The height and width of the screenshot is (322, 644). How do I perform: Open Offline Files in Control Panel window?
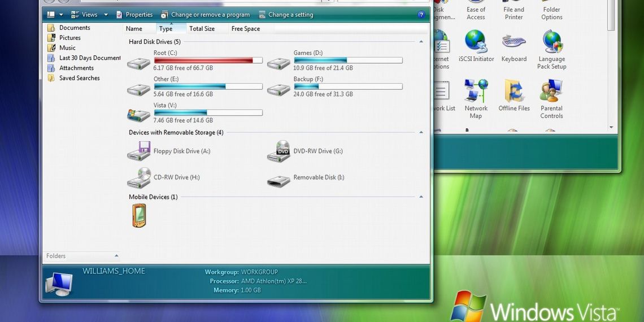click(x=514, y=95)
